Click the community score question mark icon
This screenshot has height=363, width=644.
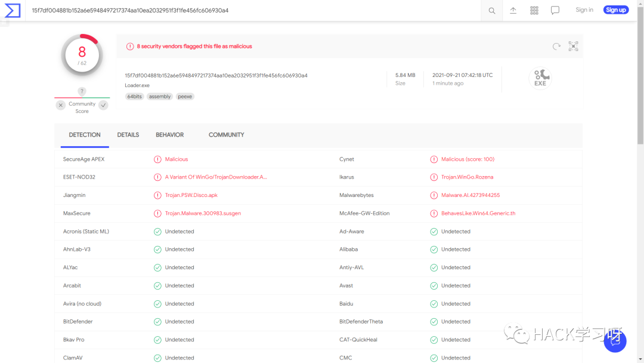pyautogui.click(x=82, y=91)
